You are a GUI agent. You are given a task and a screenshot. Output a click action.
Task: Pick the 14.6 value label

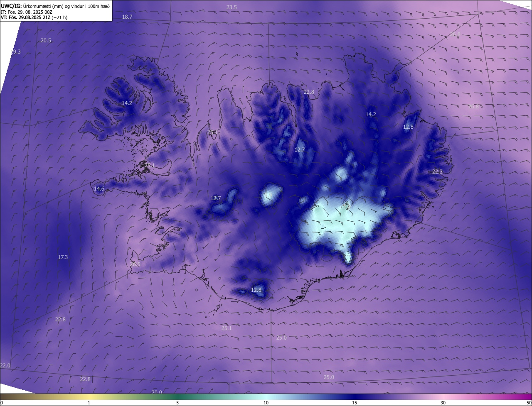[x=99, y=188]
